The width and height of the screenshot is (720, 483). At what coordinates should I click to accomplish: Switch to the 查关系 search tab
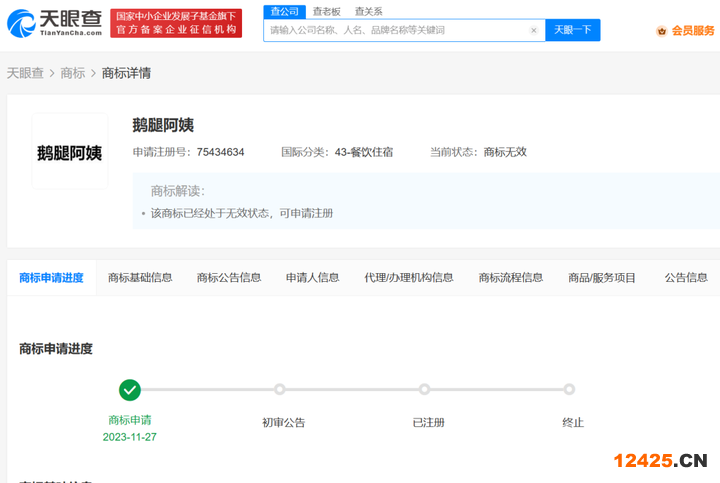[368, 11]
